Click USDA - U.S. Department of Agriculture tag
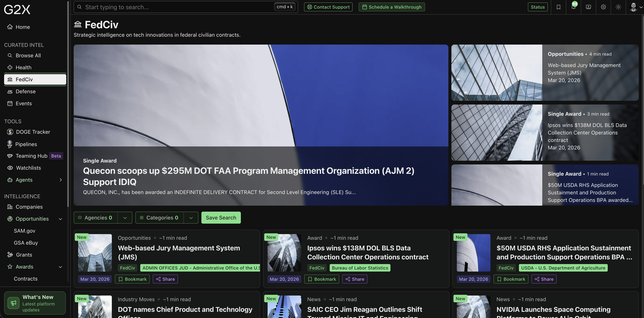The height and width of the screenshot is (318, 644). 563,268
